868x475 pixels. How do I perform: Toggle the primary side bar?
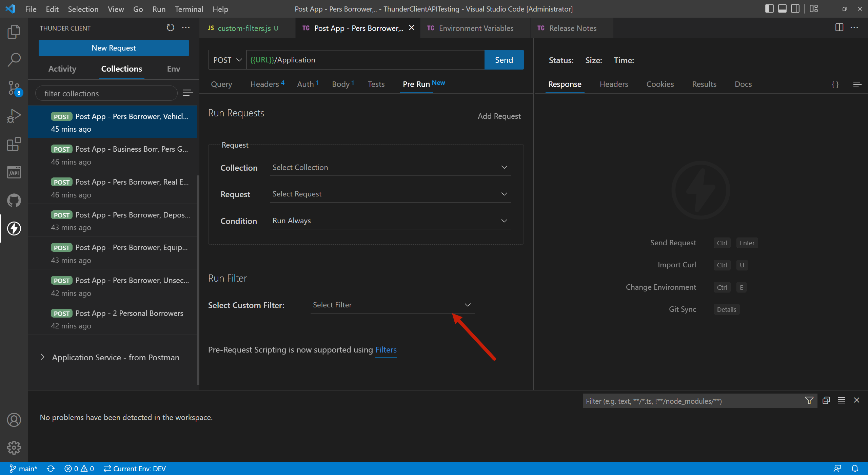coord(769,8)
